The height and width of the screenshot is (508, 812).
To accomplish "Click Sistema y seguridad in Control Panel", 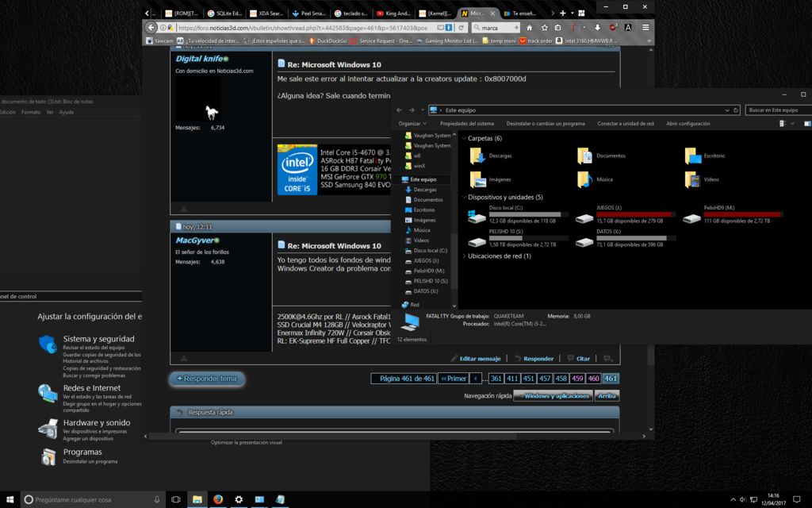I will point(98,339).
